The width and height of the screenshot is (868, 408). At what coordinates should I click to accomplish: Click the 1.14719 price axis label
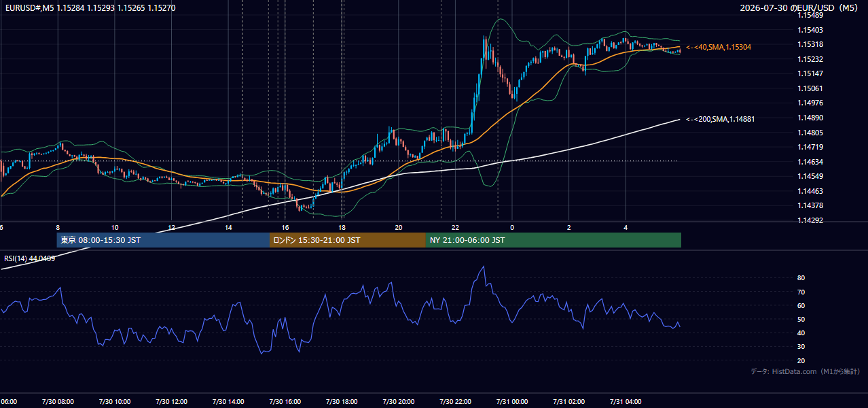coord(810,147)
